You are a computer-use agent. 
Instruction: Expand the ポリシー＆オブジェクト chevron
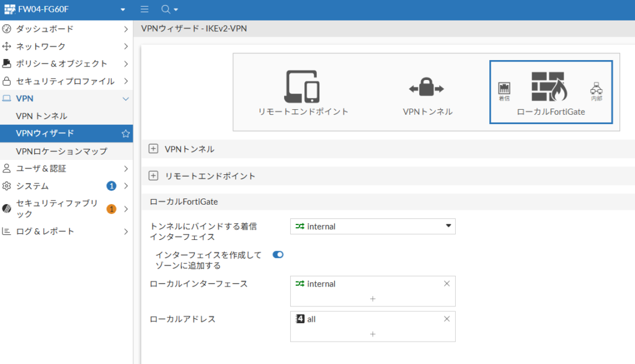click(x=126, y=64)
